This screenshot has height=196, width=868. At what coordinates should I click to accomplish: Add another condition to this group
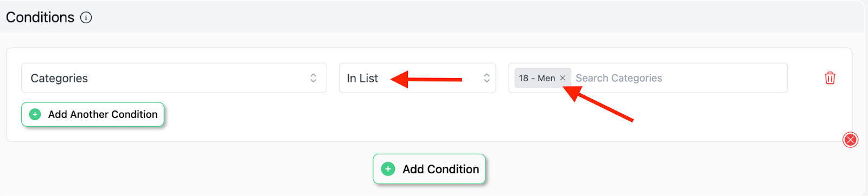click(93, 114)
